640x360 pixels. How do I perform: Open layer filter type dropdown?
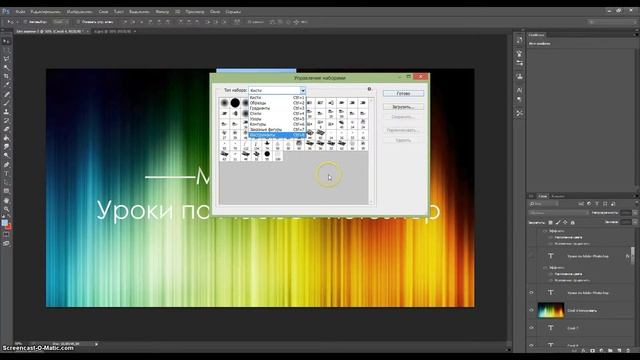(544, 204)
